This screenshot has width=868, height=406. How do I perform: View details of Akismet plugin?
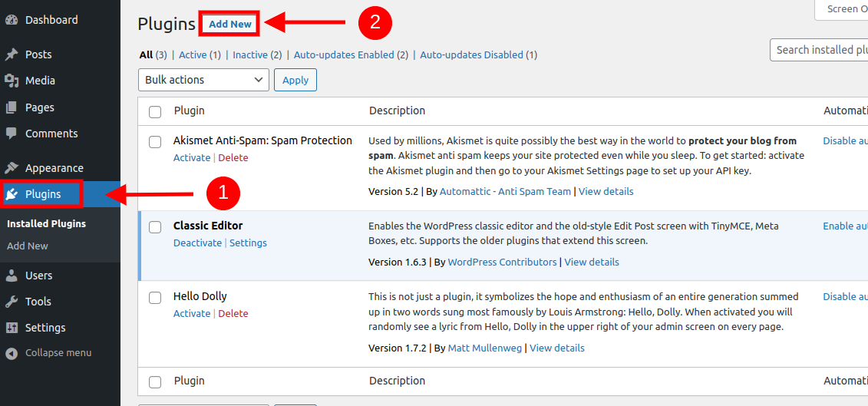click(606, 192)
